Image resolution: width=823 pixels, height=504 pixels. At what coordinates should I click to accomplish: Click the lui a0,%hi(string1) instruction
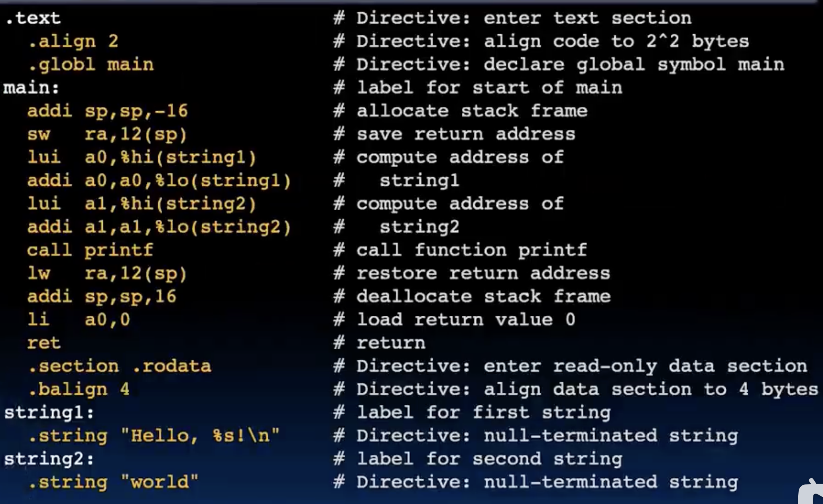click(142, 157)
